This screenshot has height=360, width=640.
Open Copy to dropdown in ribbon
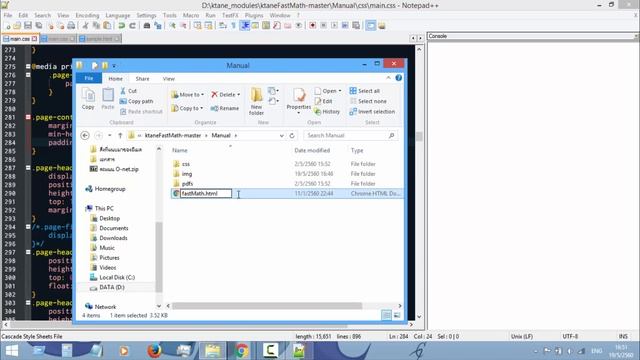coord(187,108)
